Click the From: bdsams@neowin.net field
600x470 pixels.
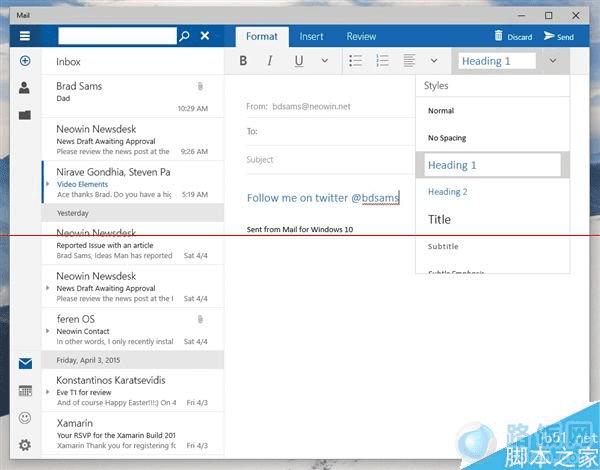coord(331,106)
